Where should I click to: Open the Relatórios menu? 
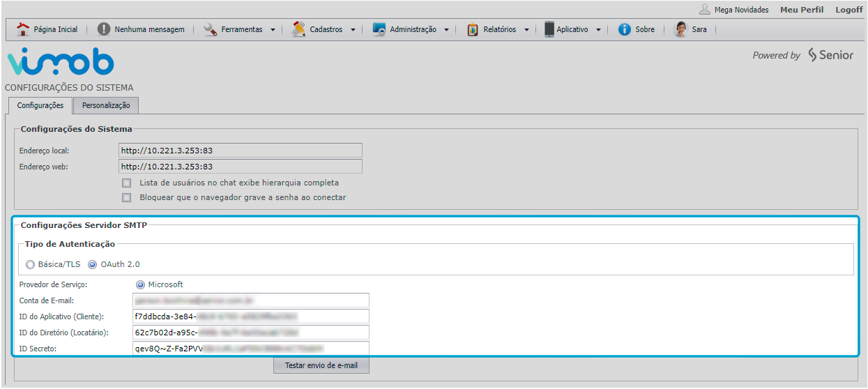point(498,29)
